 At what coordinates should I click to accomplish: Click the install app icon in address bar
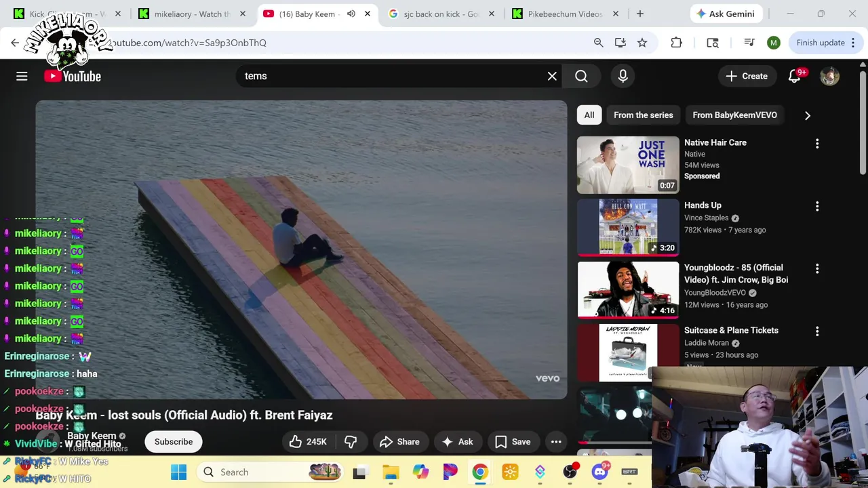620,43
